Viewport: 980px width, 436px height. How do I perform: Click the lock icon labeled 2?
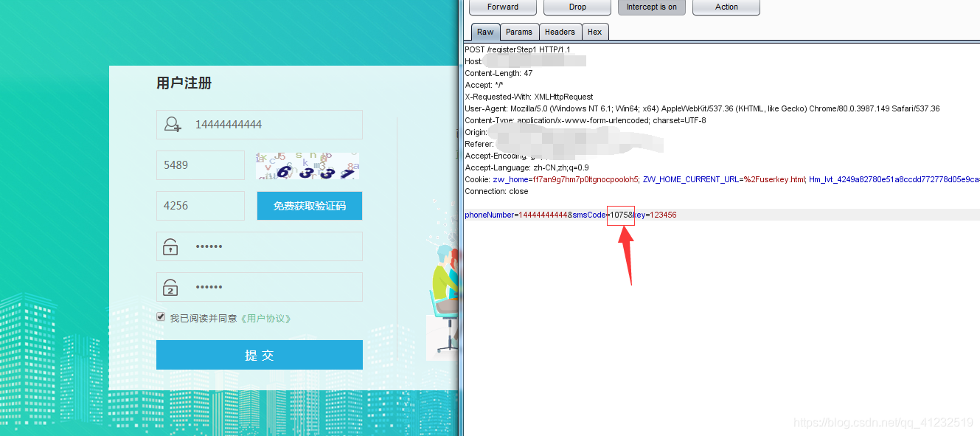tap(170, 287)
